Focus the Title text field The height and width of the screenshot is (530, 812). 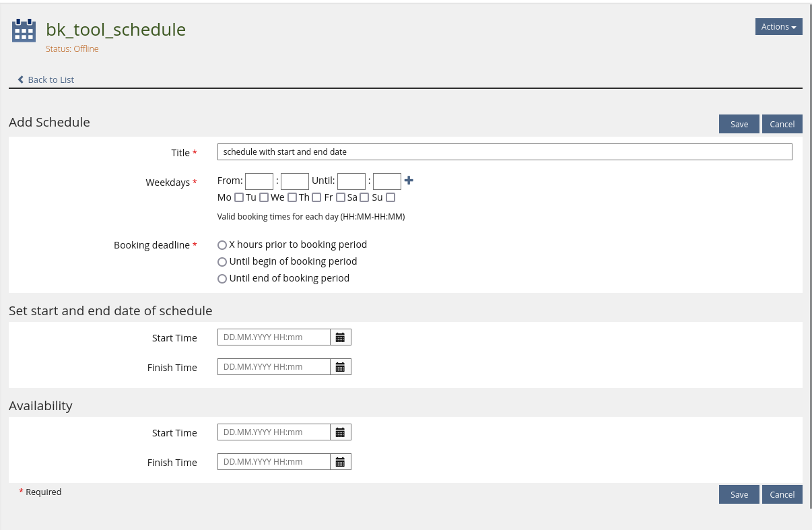pyautogui.click(x=504, y=152)
